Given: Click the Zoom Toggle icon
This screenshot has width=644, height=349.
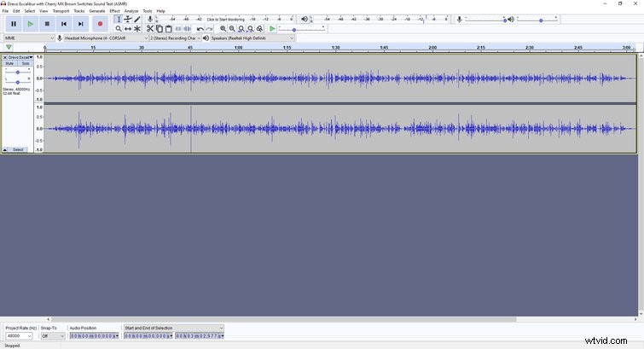Looking at the screenshot, I should point(260,29).
